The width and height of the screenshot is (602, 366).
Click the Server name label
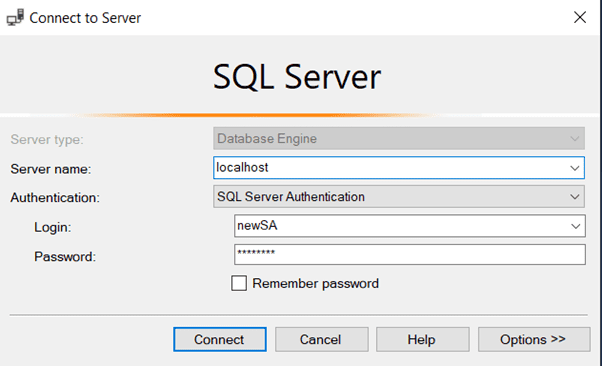coord(51,169)
